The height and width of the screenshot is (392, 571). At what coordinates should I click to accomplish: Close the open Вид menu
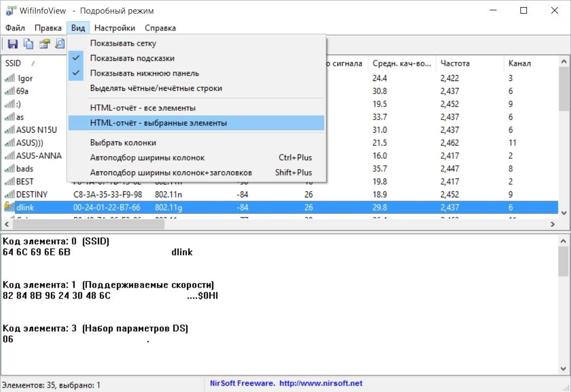click(78, 28)
